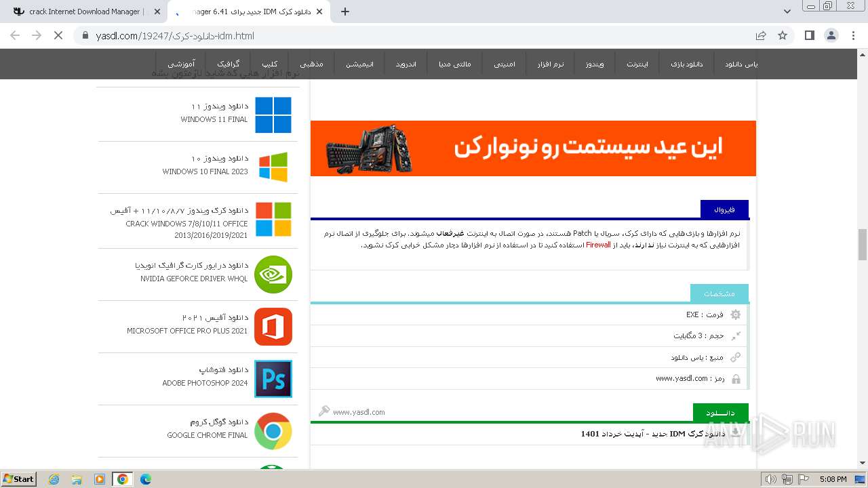The width and height of the screenshot is (868, 488).
Task: View site information lock icon
Action: 85,36
